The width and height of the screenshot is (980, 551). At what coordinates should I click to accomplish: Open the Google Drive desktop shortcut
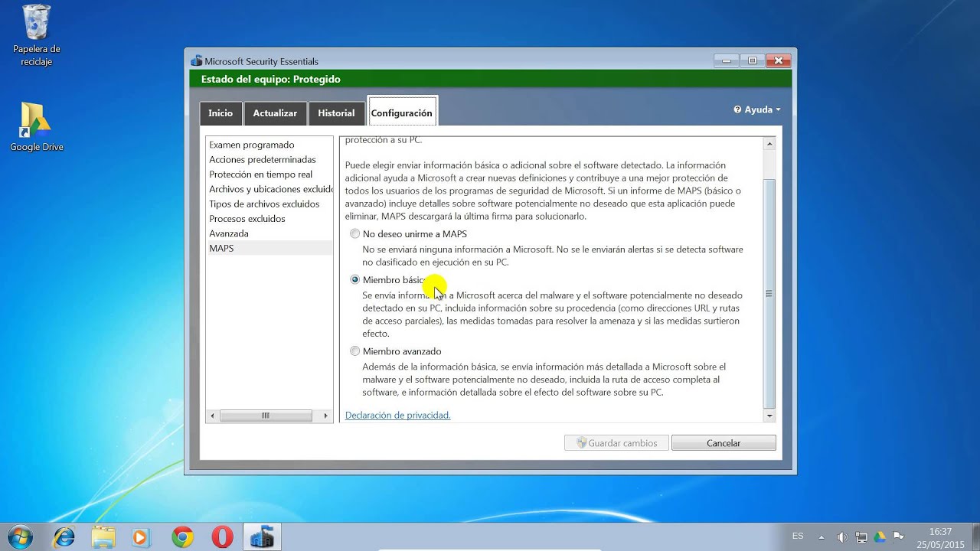(36, 126)
